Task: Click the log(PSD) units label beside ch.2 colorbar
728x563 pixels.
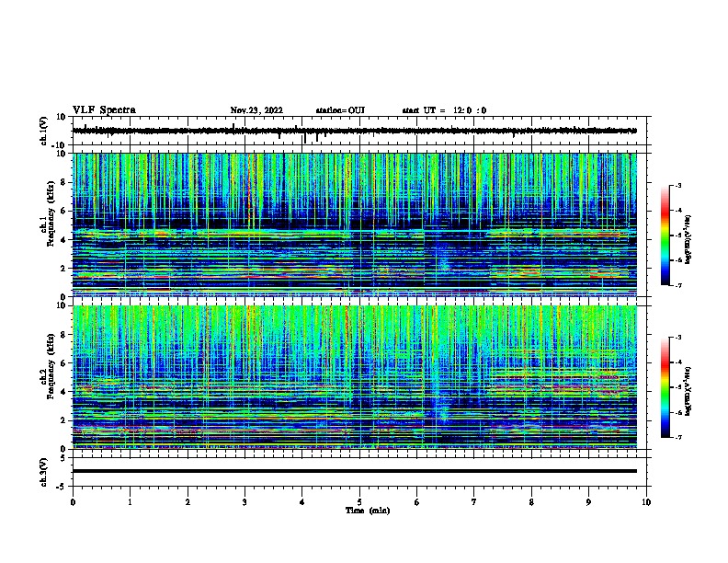Action: 688,391
